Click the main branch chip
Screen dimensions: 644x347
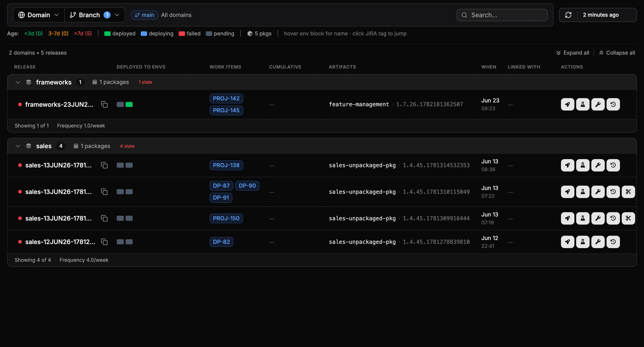coord(145,15)
